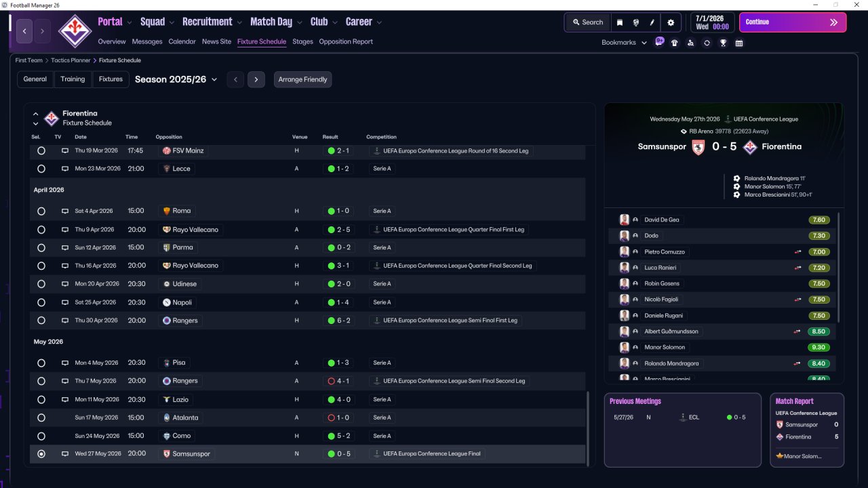Click the back navigation arrow
Viewport: 868px width, 488px height.
[x=25, y=31]
